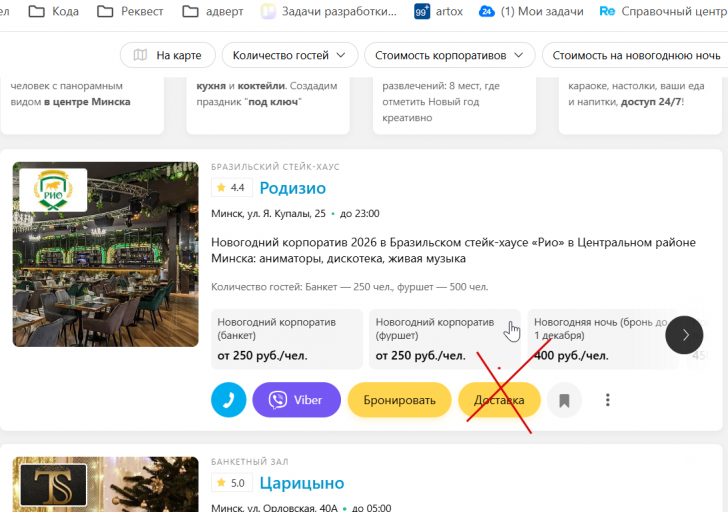Open the Кода bookmarks folder
The image size is (728, 512).
(x=54, y=11)
